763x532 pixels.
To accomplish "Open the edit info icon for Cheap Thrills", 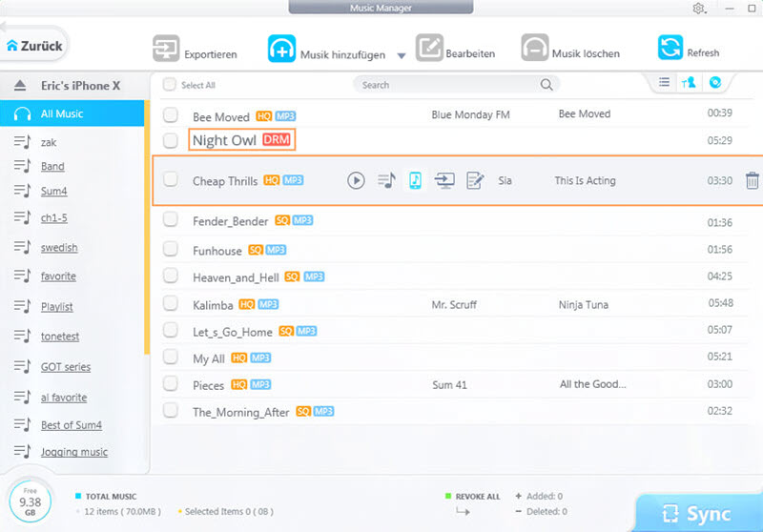I will tap(474, 180).
